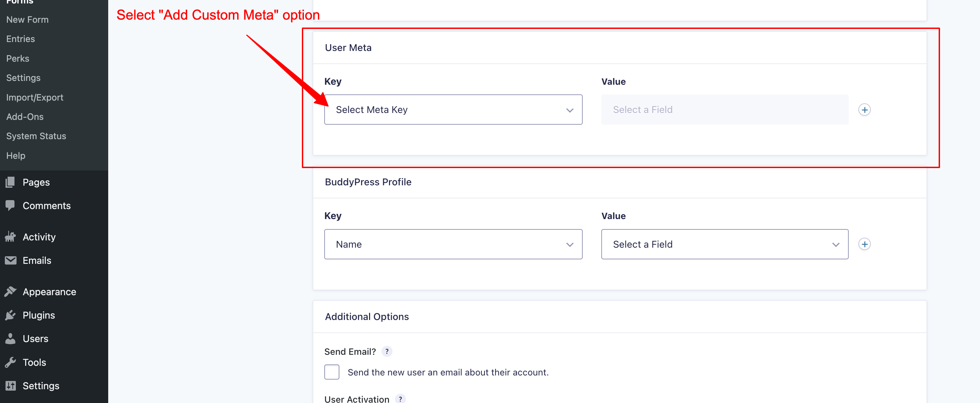
Task: Add a new User Meta row
Action: click(864, 110)
